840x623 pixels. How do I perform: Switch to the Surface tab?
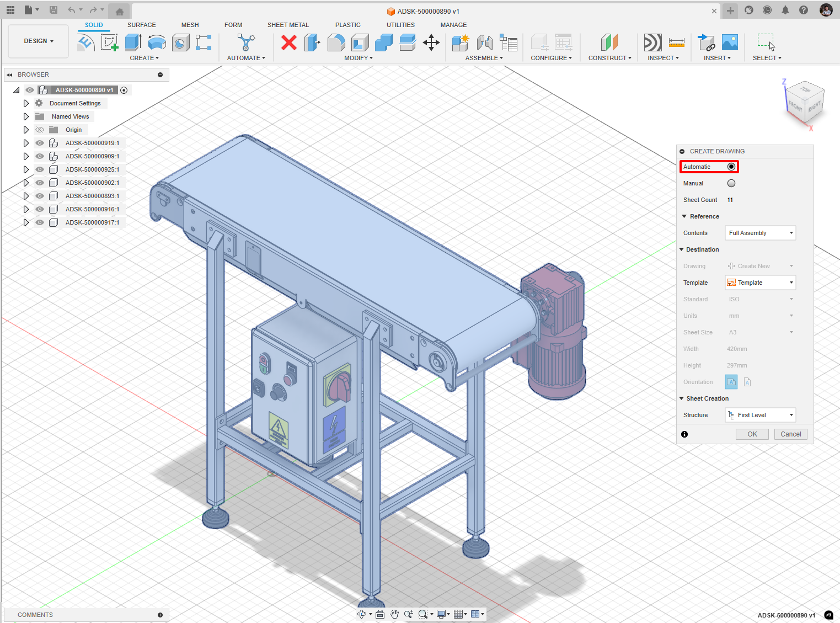click(x=142, y=25)
